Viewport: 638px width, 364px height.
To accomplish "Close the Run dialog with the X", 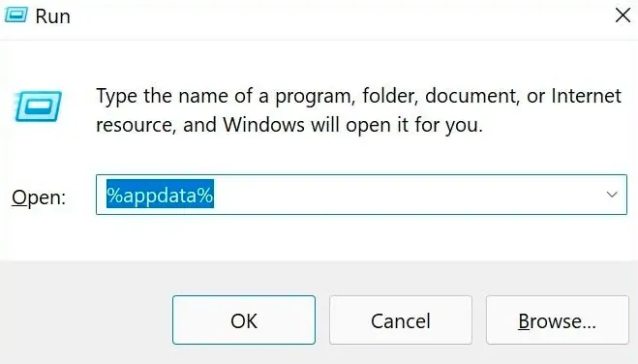I will 623,15.
